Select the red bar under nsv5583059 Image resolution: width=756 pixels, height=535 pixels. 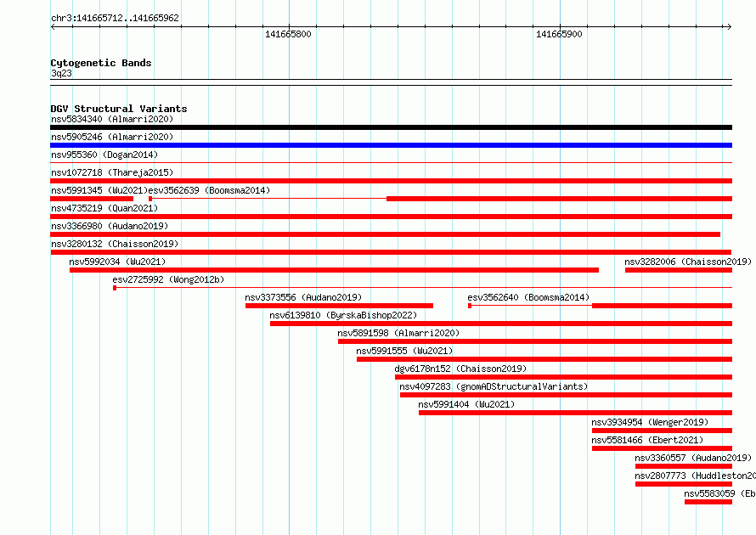[x=708, y=502]
